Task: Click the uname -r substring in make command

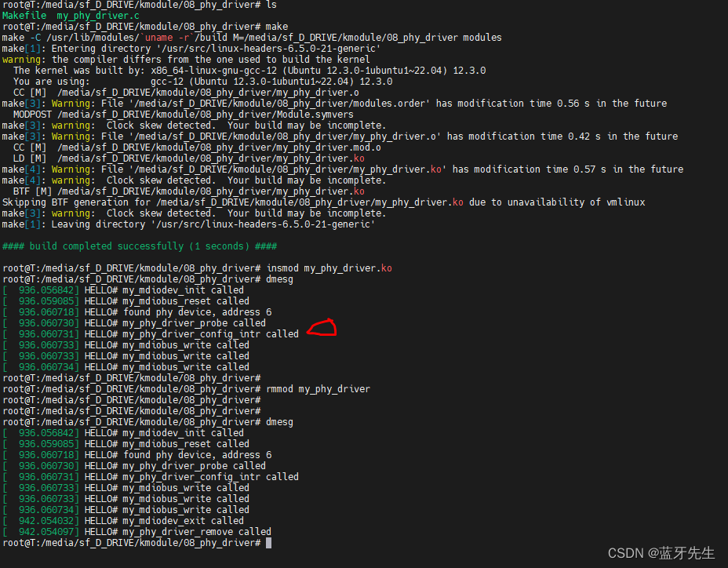Action: (x=162, y=37)
